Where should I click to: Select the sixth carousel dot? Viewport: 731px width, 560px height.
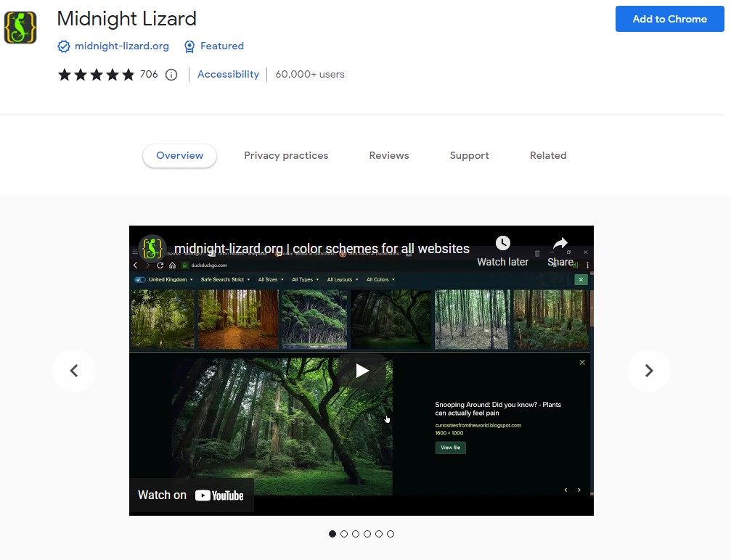click(x=391, y=534)
